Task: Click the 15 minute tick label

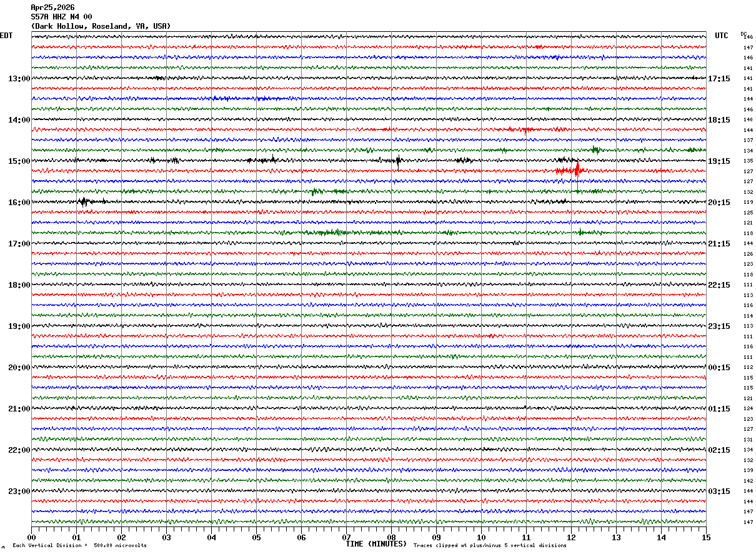Action: click(x=706, y=537)
